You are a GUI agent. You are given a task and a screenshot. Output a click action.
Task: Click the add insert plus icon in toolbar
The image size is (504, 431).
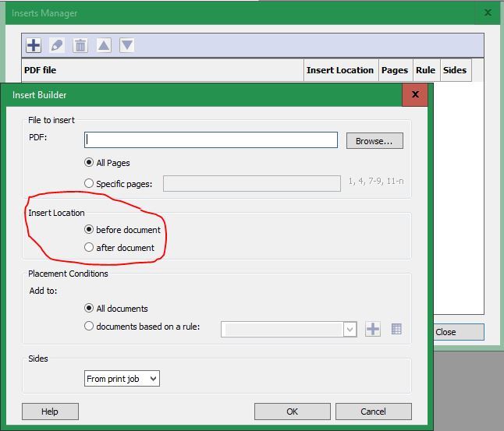34,45
